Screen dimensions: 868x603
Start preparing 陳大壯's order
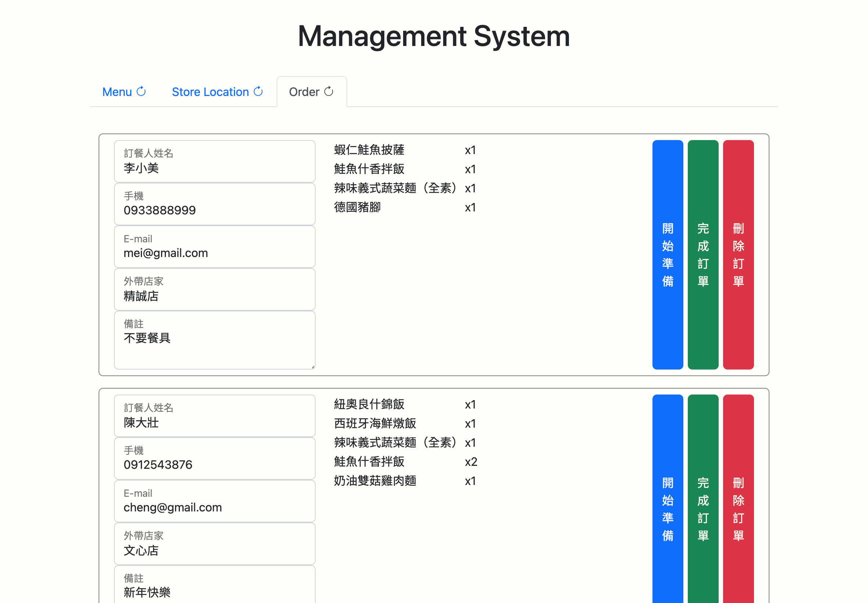[x=667, y=508]
